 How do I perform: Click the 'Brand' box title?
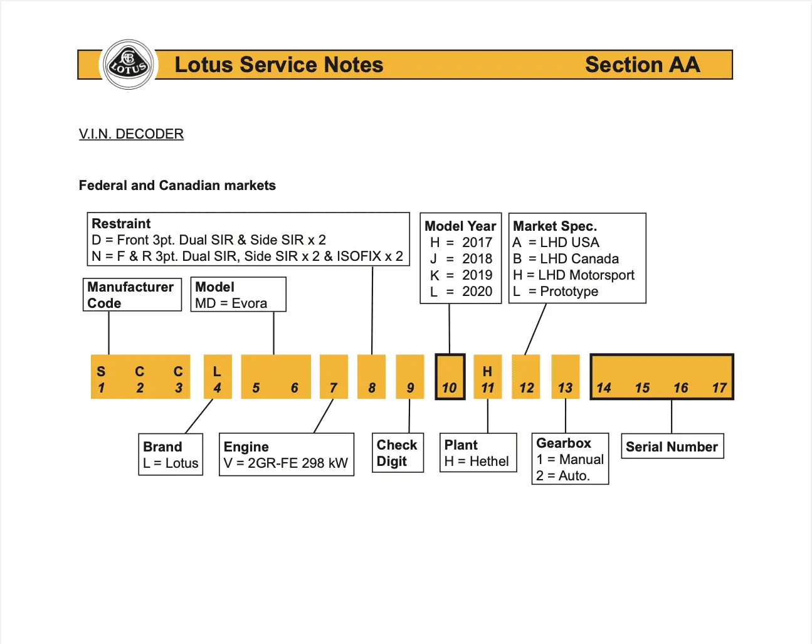(162, 447)
